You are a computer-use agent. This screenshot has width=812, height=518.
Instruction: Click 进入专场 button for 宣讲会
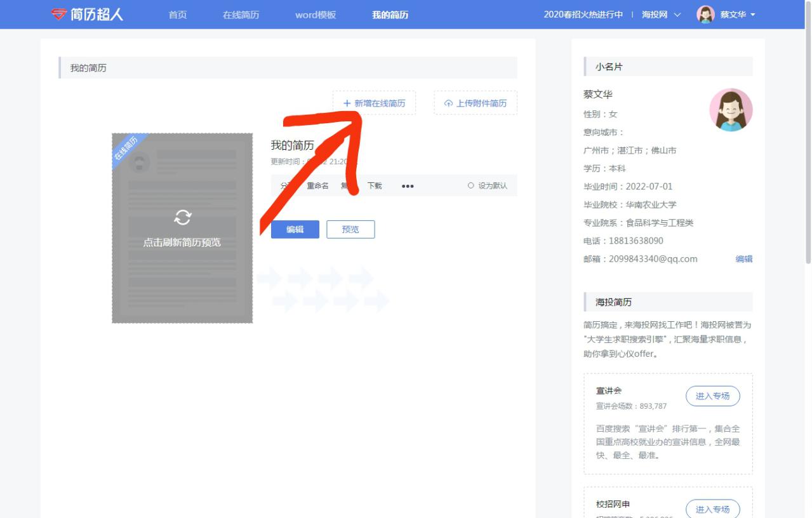(x=712, y=396)
